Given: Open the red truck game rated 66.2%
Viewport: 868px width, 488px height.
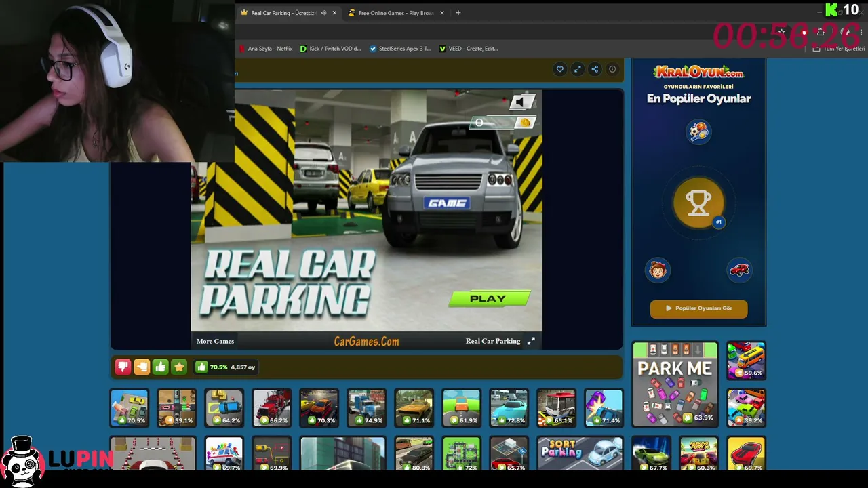Looking at the screenshot, I should 271,407.
